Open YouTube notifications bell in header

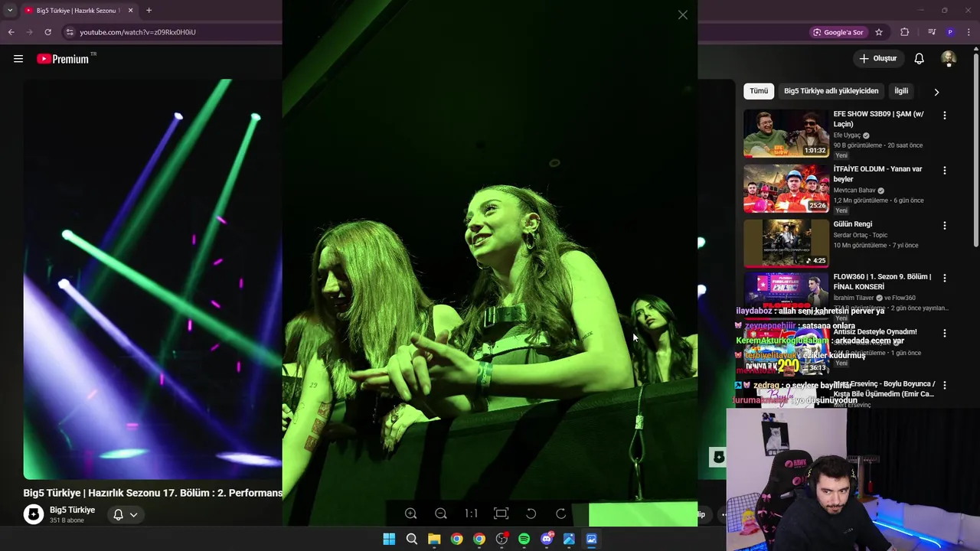[920, 59]
